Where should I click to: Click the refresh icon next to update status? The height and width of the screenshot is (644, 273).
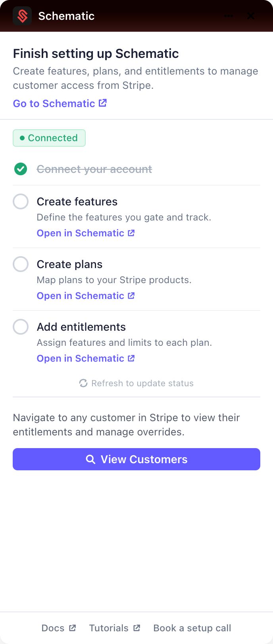tap(83, 383)
